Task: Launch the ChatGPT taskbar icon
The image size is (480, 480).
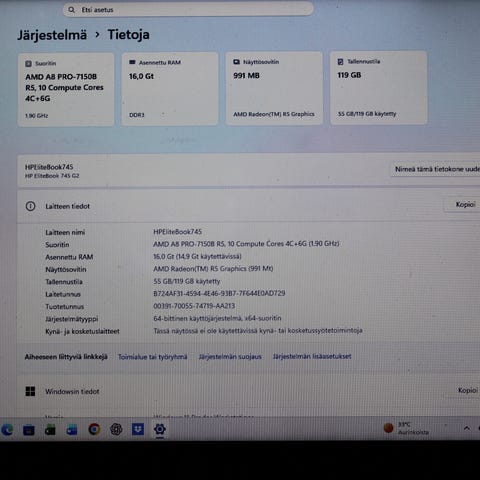Action: pos(116,429)
